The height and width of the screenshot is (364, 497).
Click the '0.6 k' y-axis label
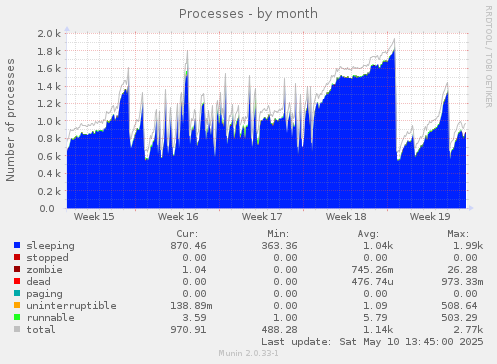(x=49, y=156)
